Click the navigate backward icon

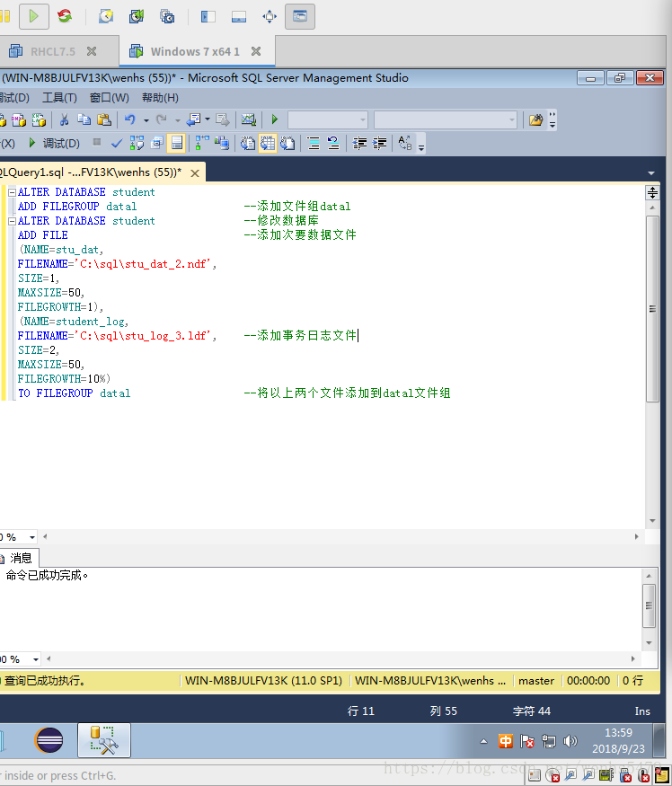(x=193, y=119)
